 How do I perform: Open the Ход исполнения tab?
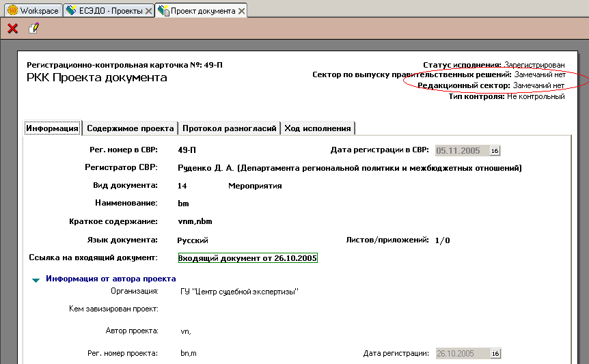click(x=318, y=128)
